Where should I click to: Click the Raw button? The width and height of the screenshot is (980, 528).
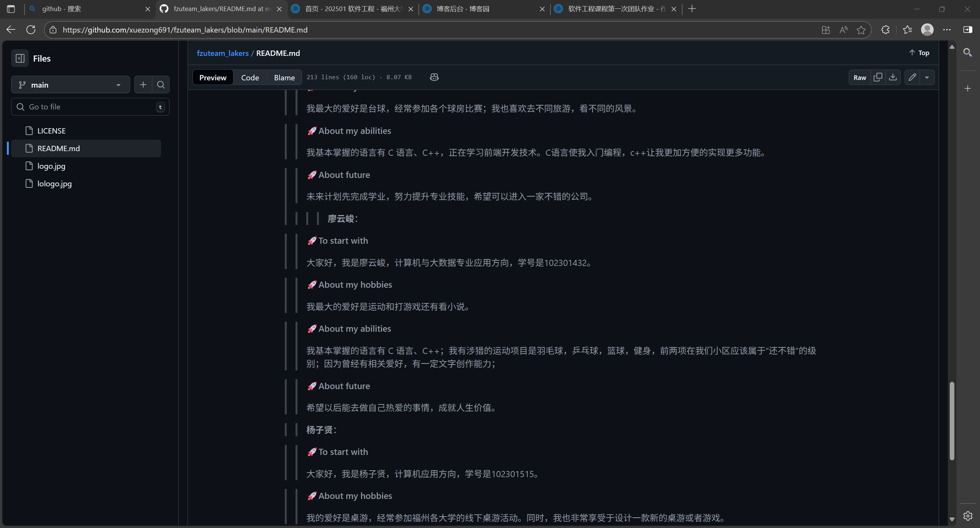pyautogui.click(x=859, y=77)
